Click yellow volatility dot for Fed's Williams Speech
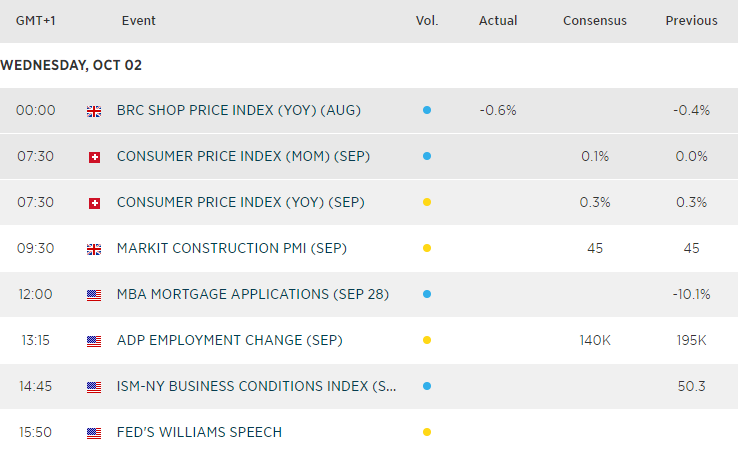 (427, 433)
